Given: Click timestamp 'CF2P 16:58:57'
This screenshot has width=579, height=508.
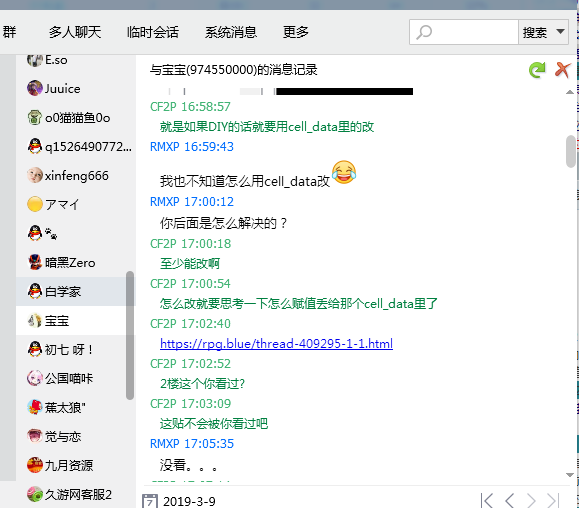Looking at the screenshot, I should pos(190,107).
